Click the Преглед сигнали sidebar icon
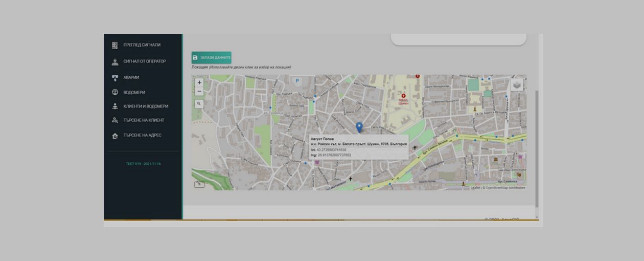Image resolution: width=644 pixels, height=261 pixels. tap(115, 45)
